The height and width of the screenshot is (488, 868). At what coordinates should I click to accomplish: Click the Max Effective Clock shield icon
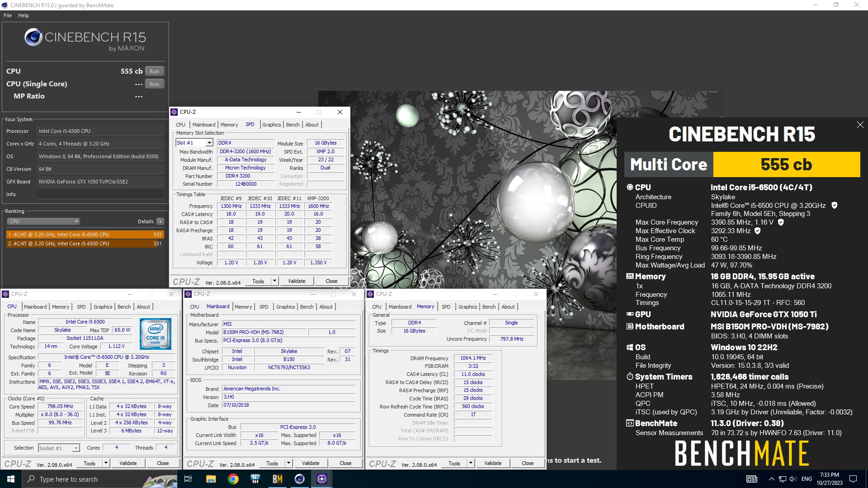pyautogui.click(x=758, y=230)
